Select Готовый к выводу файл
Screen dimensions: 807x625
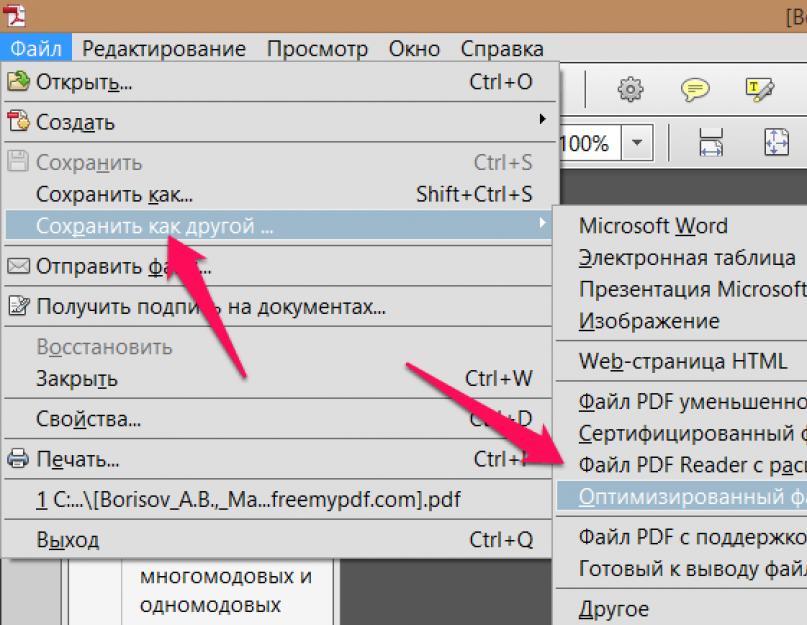(682, 569)
